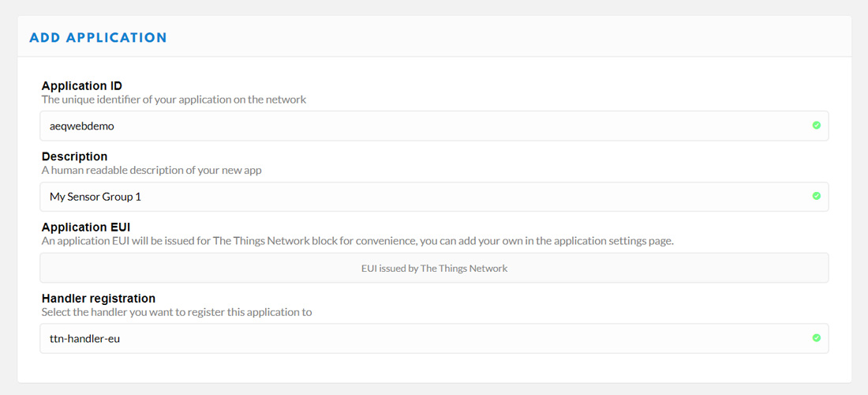Screen dimensions: 868x395
Task: Click the Application EUI label
Action: click(x=86, y=228)
